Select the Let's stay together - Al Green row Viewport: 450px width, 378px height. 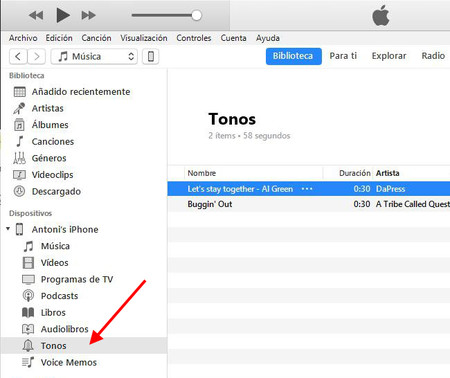click(309, 189)
